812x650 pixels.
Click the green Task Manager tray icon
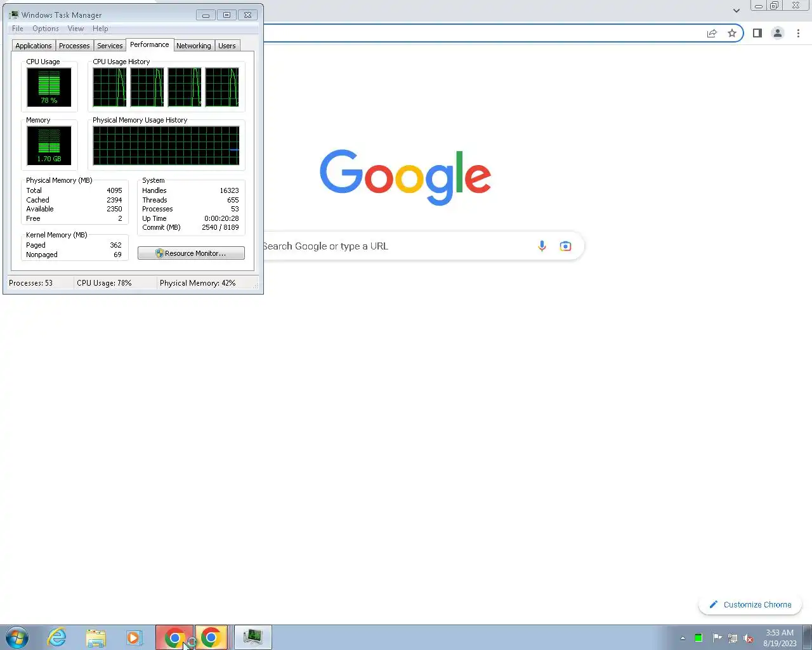[x=698, y=638]
